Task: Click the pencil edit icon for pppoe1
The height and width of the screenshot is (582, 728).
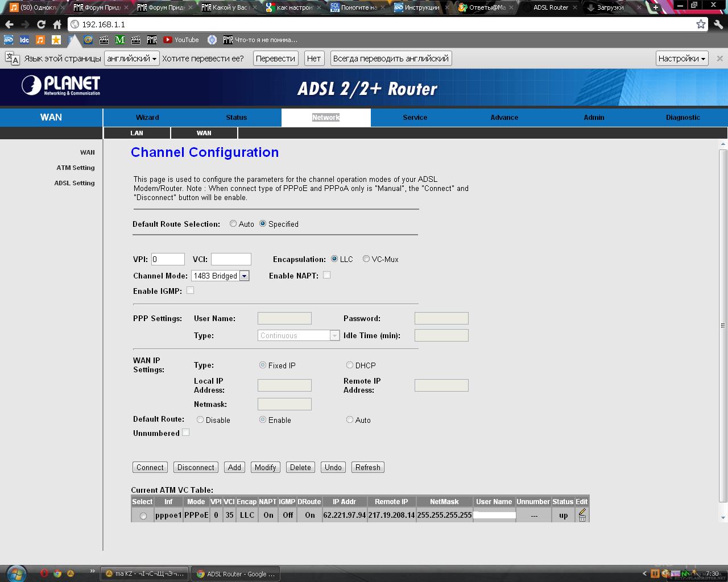Action: click(x=582, y=512)
